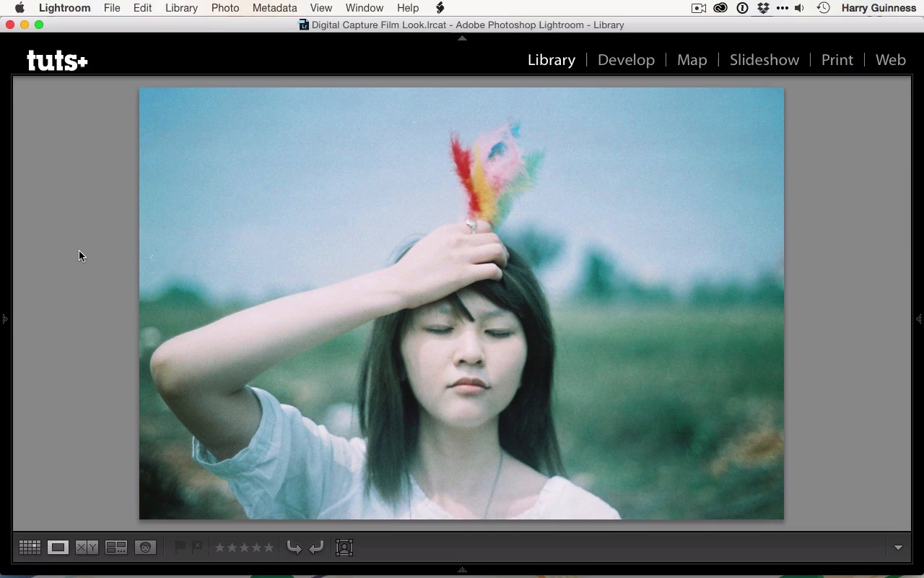Viewport: 924px width, 578px height.
Task: Set rating to three stars
Action: click(245, 548)
